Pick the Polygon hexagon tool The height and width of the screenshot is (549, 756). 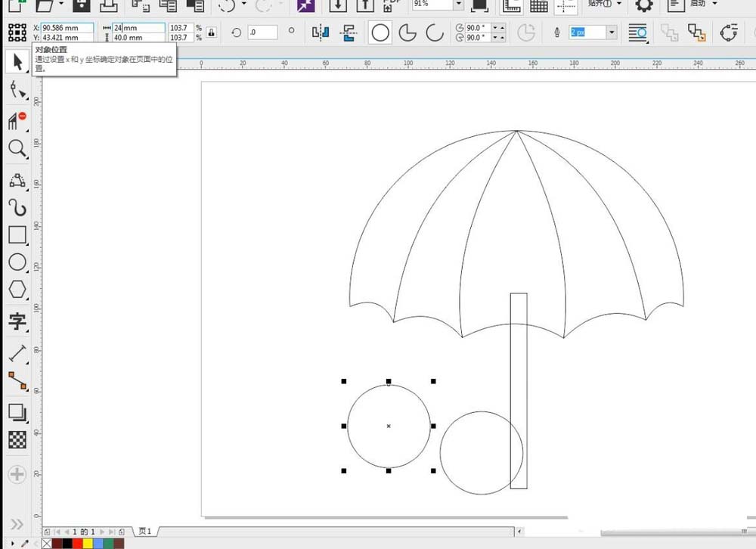[17, 290]
